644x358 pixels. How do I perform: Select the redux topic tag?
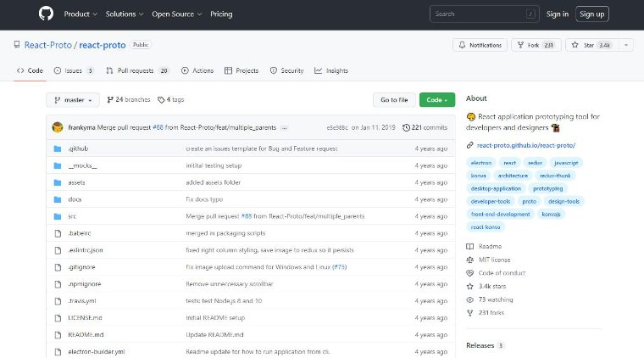tap(536, 163)
